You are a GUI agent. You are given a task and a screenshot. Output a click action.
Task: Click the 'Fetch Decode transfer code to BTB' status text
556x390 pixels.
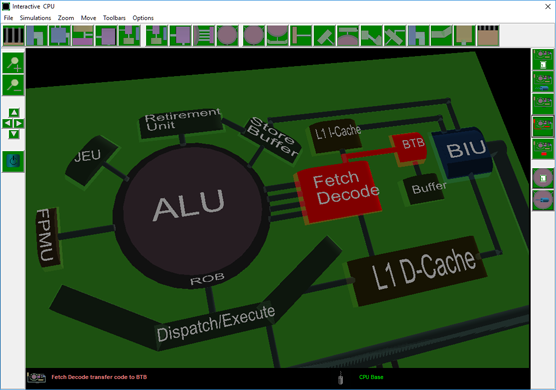tap(99, 377)
